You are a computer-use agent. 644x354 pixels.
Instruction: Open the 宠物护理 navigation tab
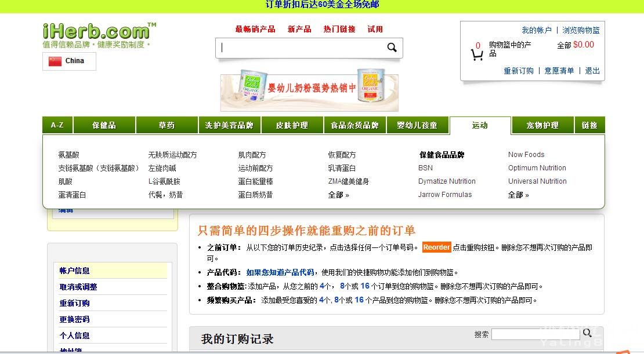pos(542,125)
